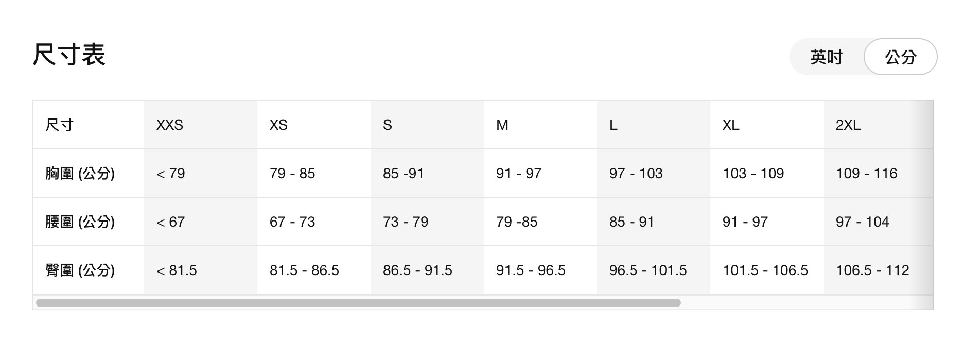Select the 公分 (centimeters) unit option

coord(900,57)
